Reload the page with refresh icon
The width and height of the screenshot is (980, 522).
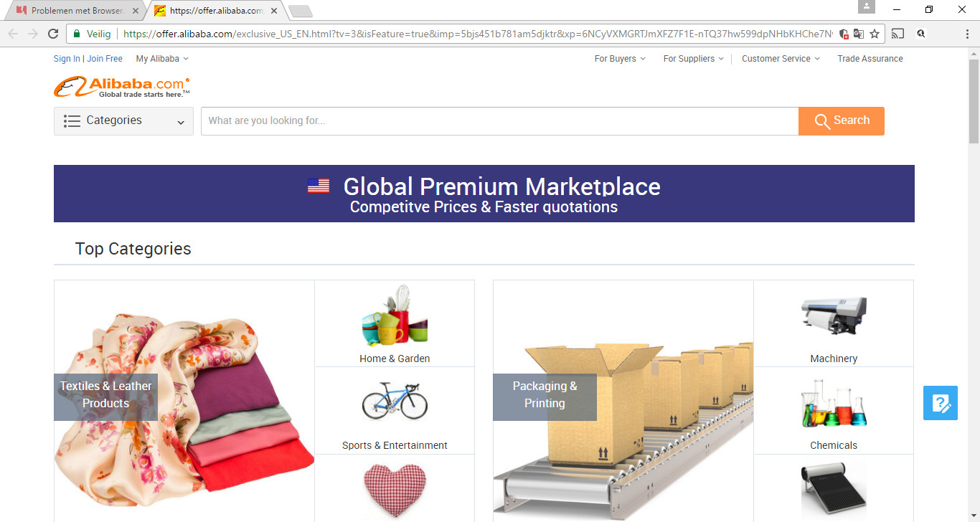[53, 34]
